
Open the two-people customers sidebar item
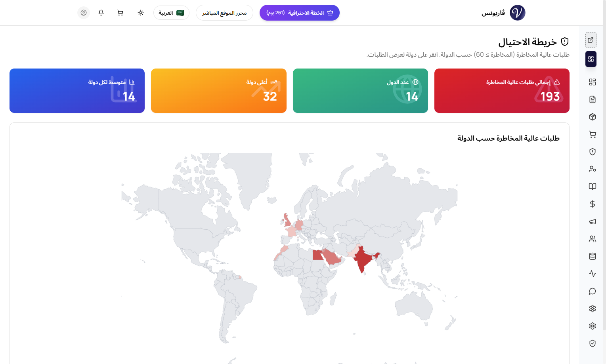click(592, 239)
